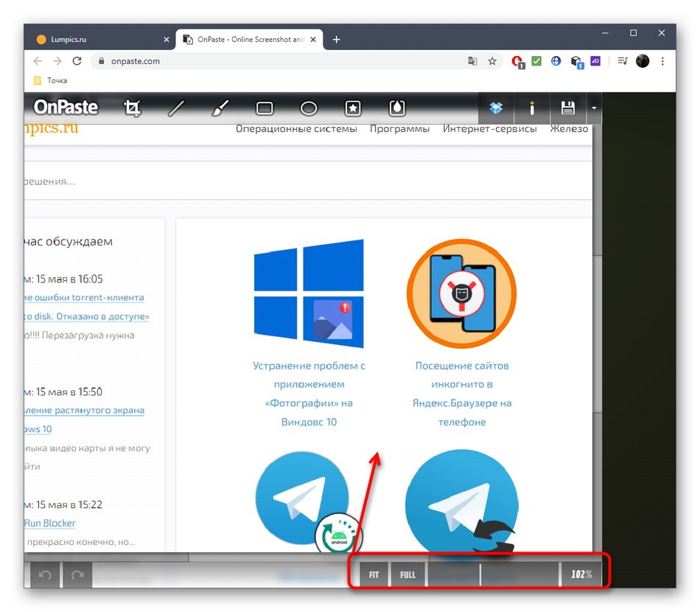This screenshot has width=700, height=612.
Task: Open the save options dropdown arrow
Action: [594, 108]
